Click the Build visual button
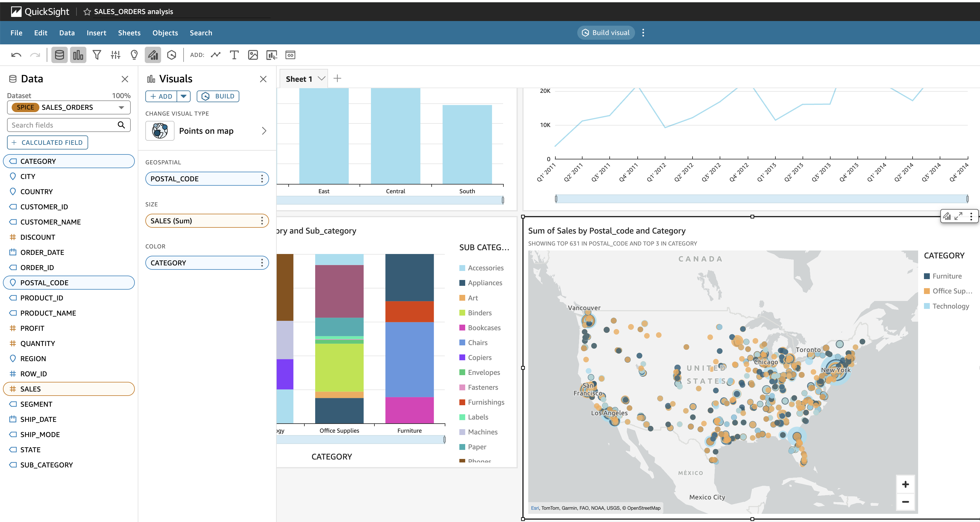The image size is (980, 522). (606, 33)
